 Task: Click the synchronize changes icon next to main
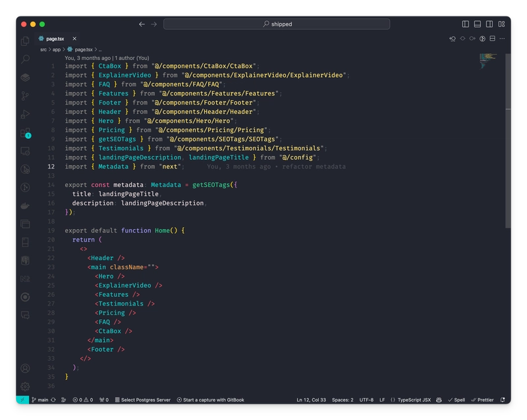(x=53, y=400)
